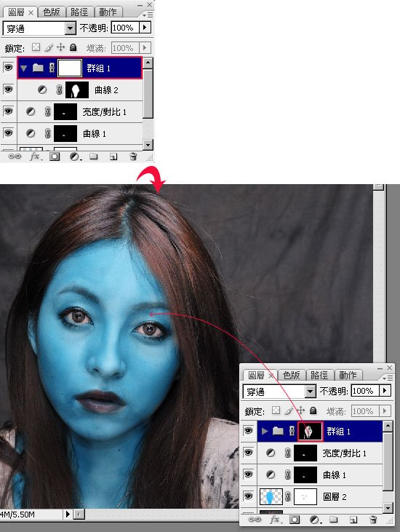Open status bar info arrow menu
This screenshot has width=400, height=532.
(68, 514)
